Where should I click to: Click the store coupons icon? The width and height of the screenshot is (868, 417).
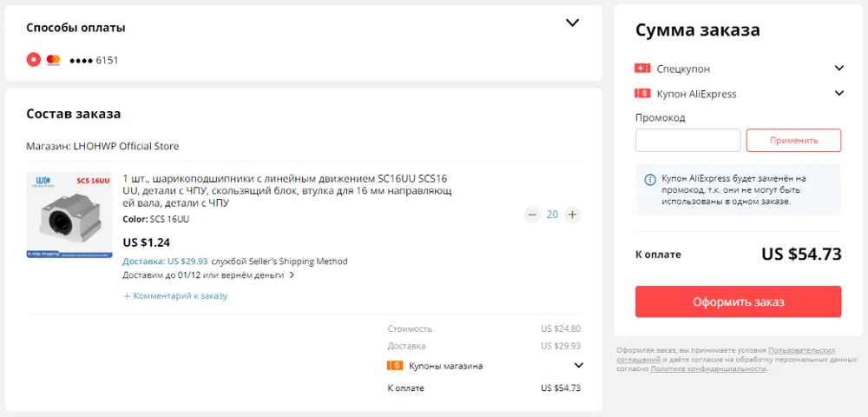[394, 366]
